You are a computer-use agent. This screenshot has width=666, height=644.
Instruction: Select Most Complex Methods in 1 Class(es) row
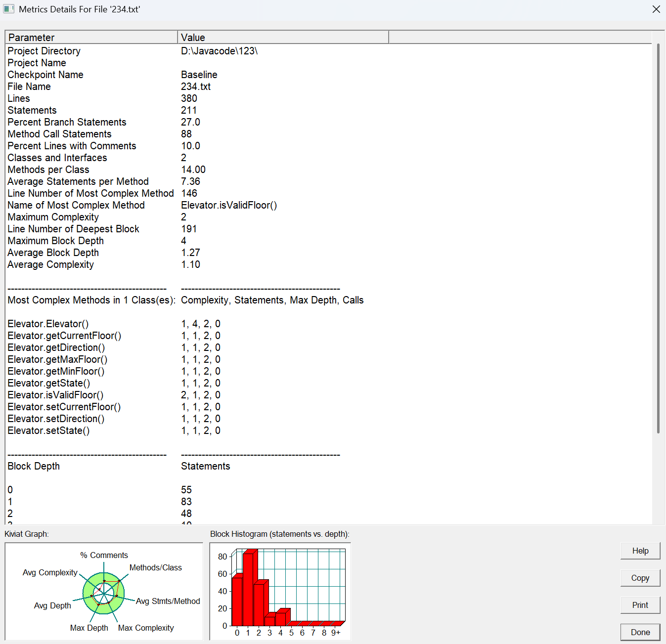(x=91, y=300)
